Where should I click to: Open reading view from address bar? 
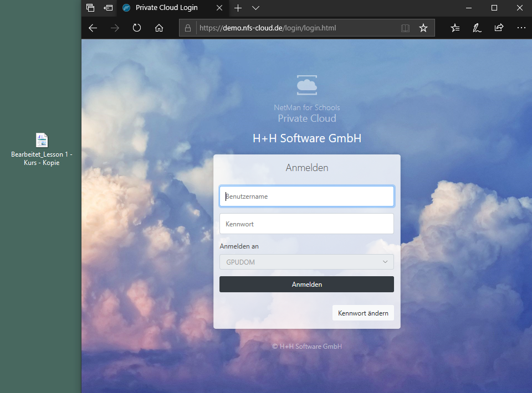tap(405, 28)
